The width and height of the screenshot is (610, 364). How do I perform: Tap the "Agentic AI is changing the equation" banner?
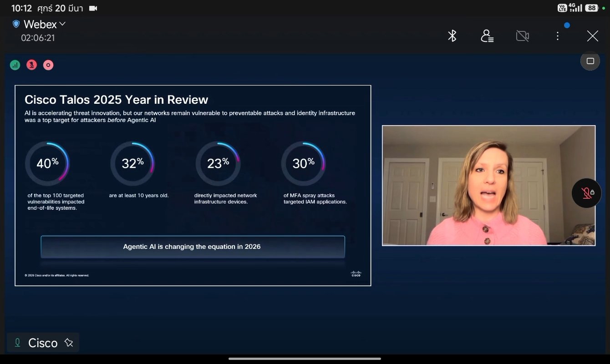[x=193, y=247]
